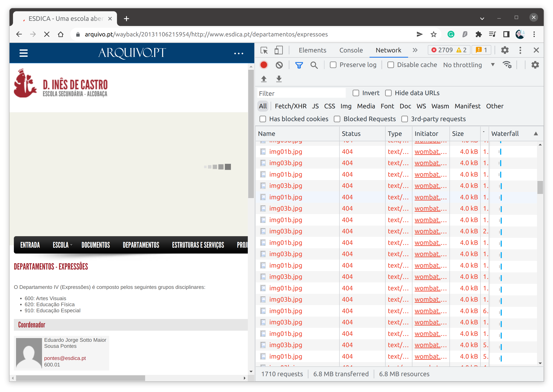Click the red record network log button
This screenshot has width=553, height=392.
click(264, 65)
